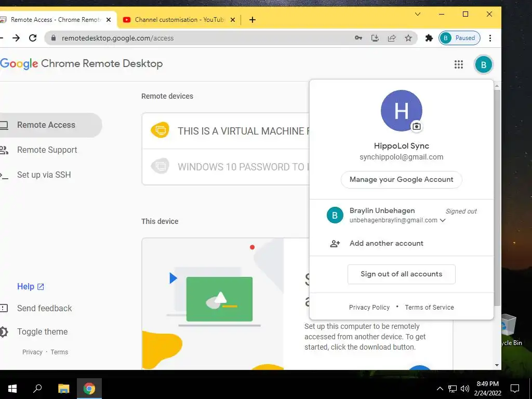
Task: Click Send feedback
Action: pos(44,309)
